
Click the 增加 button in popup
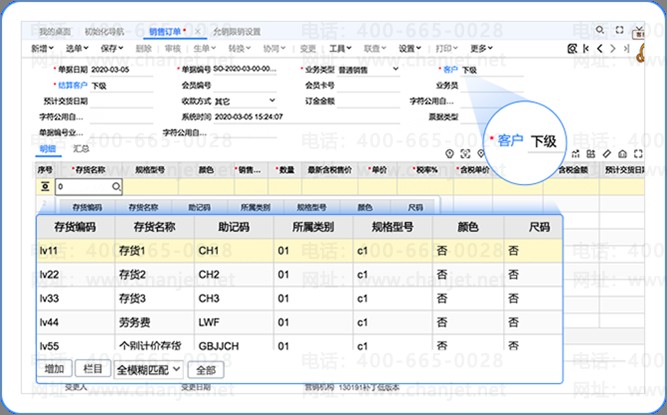(x=54, y=369)
